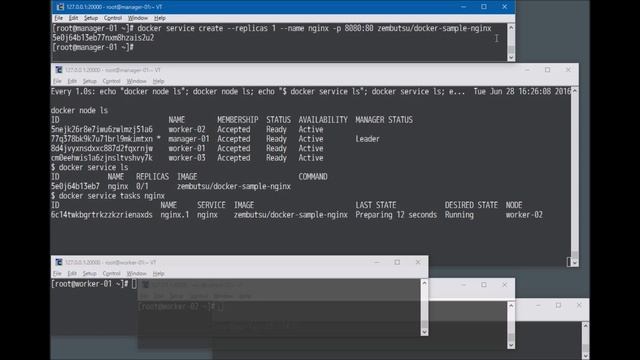Open Window menu in top manager-01 terminal
The width and height of the screenshot is (640, 360).
pyautogui.click(x=138, y=18)
